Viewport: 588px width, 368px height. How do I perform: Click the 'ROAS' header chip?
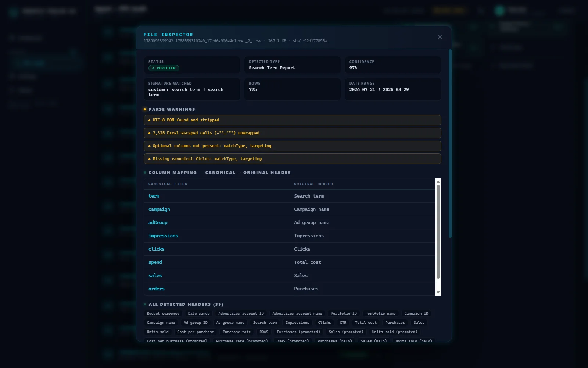[x=264, y=332]
